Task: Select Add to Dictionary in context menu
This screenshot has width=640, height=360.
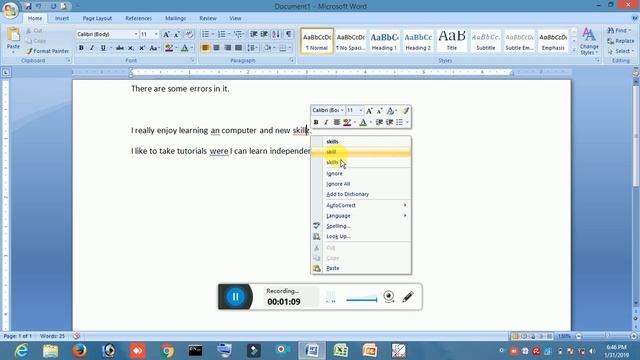Action: 361,194
